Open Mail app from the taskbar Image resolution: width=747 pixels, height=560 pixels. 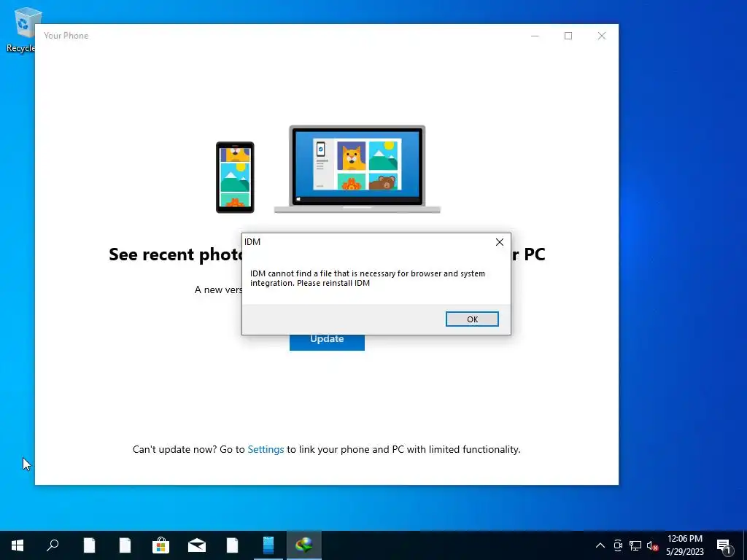coord(196,545)
